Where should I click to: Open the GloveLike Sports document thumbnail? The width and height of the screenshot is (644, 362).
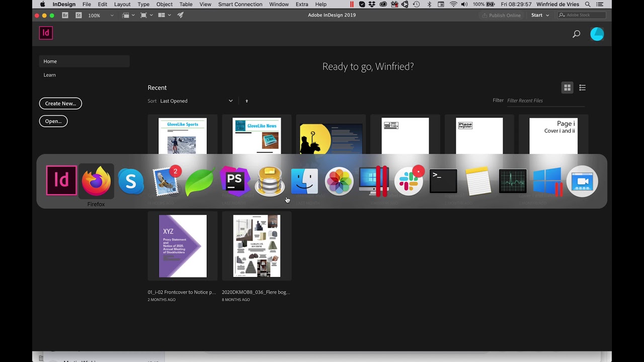(183, 136)
